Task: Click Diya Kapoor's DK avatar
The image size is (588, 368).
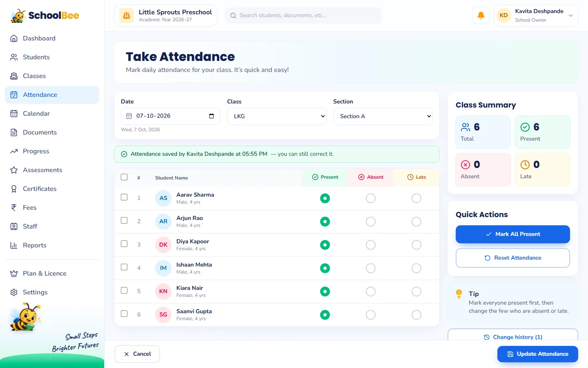Action: (163, 245)
